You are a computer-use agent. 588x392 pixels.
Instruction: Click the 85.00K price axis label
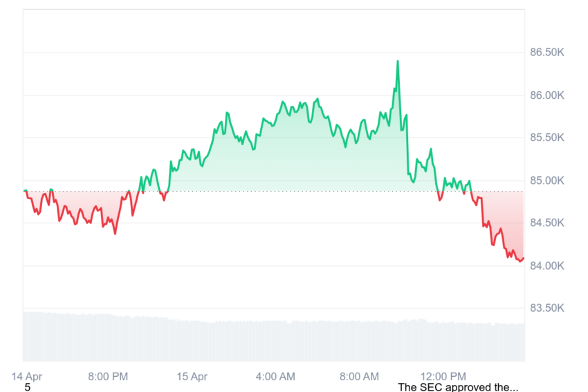(546, 181)
